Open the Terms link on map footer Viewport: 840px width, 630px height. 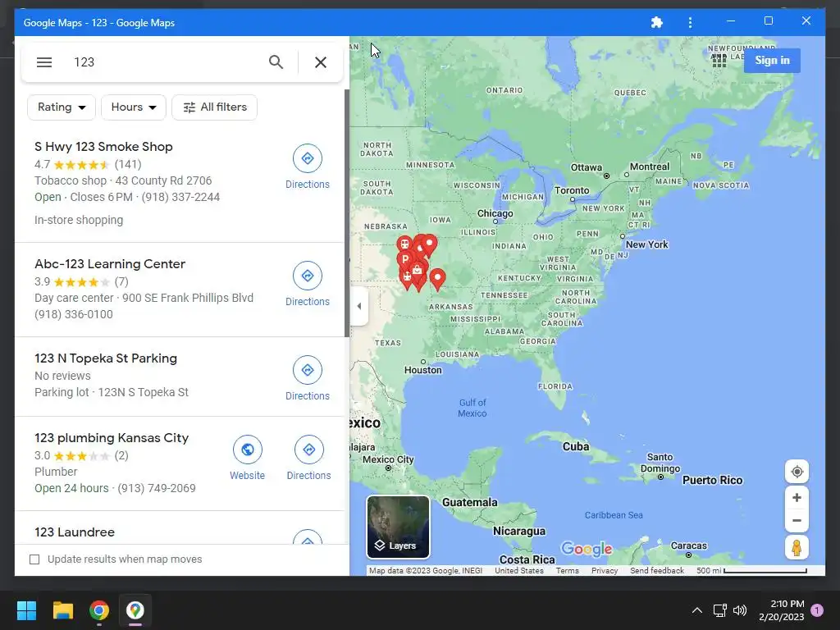pyautogui.click(x=568, y=571)
